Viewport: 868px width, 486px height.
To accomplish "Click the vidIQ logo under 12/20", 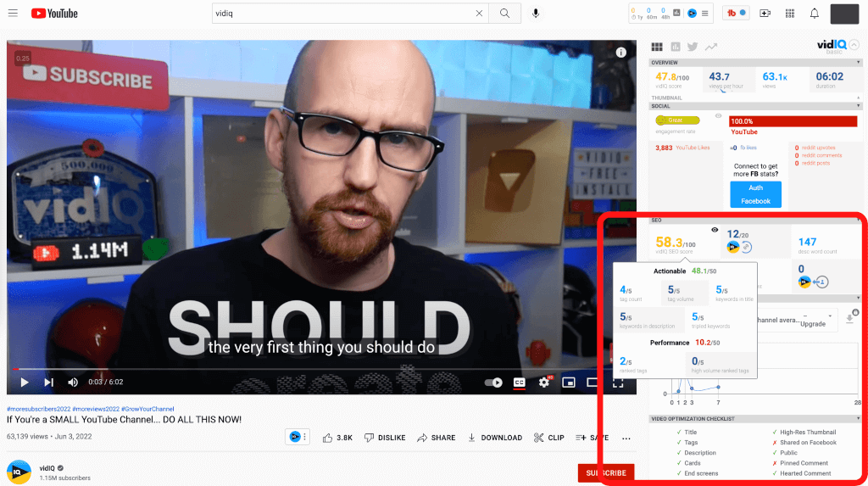I will (733, 247).
